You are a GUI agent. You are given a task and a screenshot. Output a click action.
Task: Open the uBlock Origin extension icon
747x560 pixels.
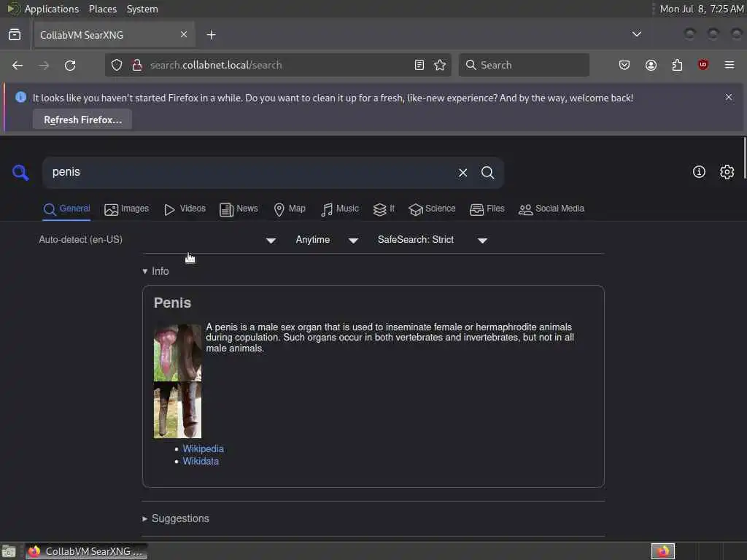point(703,65)
